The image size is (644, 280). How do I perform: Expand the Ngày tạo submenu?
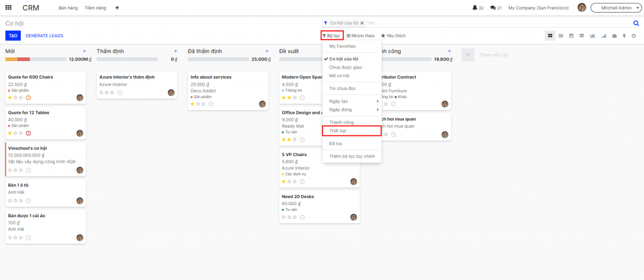click(x=352, y=101)
